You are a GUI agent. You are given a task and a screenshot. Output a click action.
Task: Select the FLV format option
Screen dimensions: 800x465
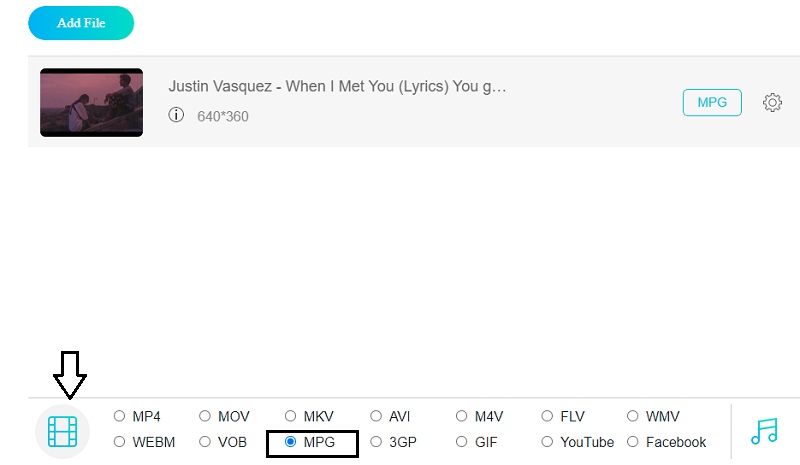(548, 416)
